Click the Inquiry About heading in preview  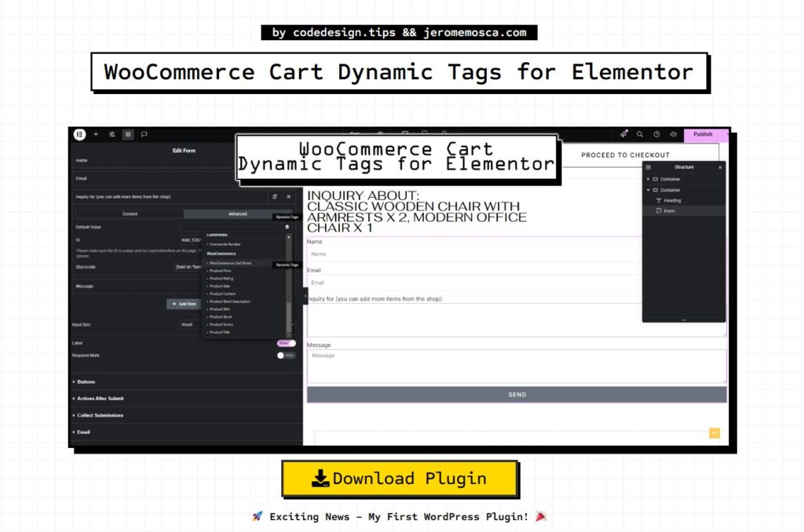(416, 211)
